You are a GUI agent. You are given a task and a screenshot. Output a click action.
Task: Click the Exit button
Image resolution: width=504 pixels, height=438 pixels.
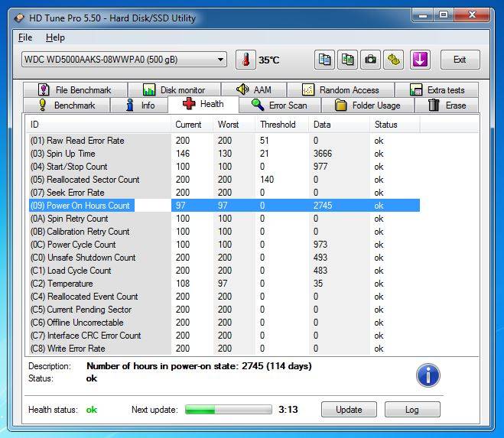[x=460, y=60]
